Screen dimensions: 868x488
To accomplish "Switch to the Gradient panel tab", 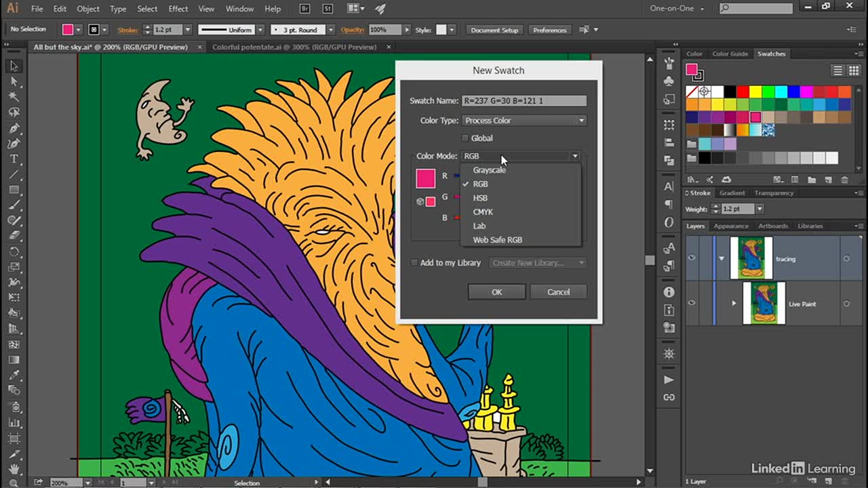I will (x=732, y=193).
